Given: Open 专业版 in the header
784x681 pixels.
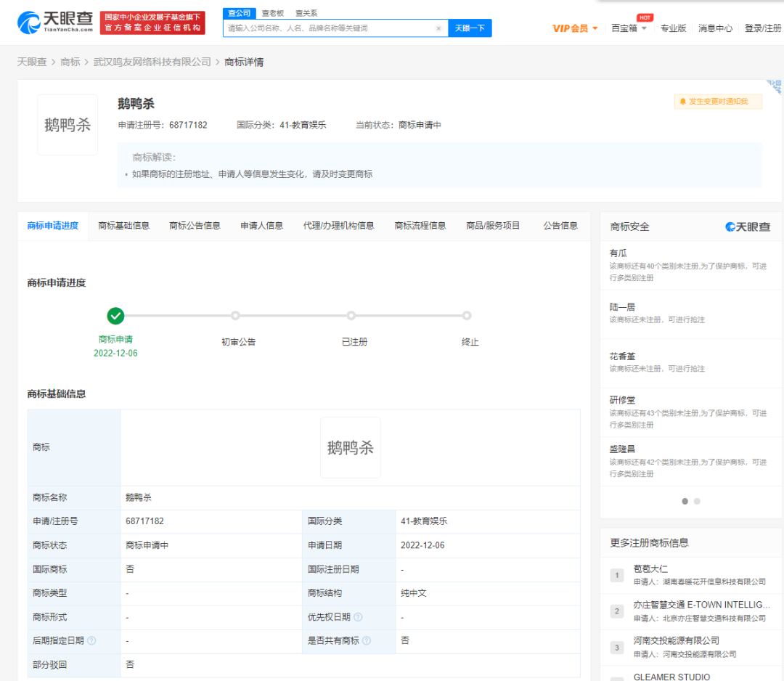Looking at the screenshot, I should [x=673, y=28].
